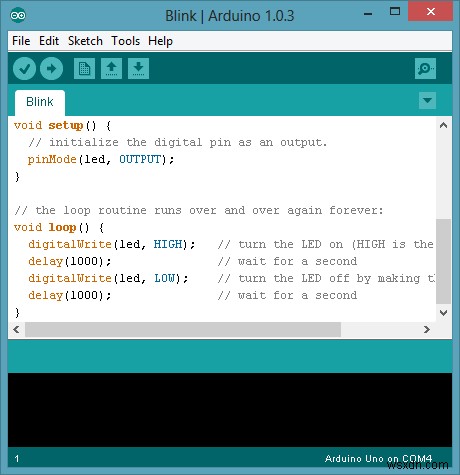
Task: Open the Help menu
Action: pos(160,41)
